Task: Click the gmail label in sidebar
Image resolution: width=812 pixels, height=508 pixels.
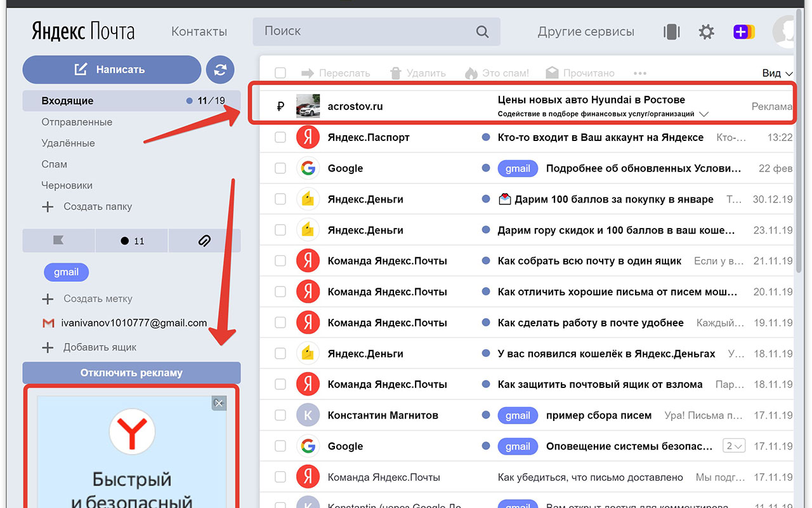Action: pyautogui.click(x=66, y=272)
